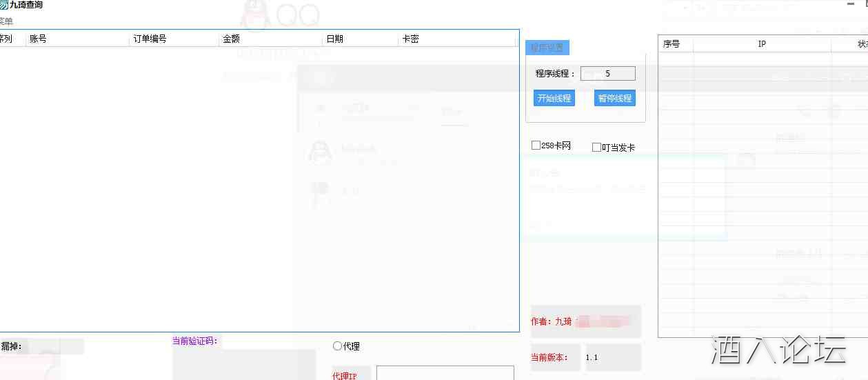
Task: Click the IP column header
Action: (x=762, y=44)
